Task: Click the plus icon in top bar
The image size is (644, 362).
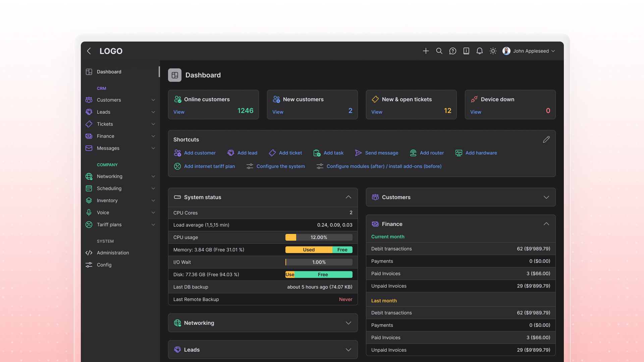Action: 426,51
